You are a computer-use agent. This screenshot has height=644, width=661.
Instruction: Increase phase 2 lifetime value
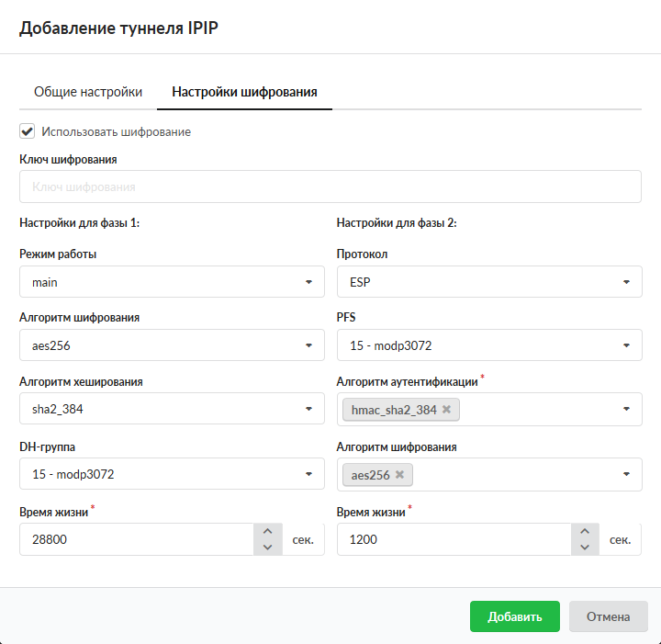point(584,532)
